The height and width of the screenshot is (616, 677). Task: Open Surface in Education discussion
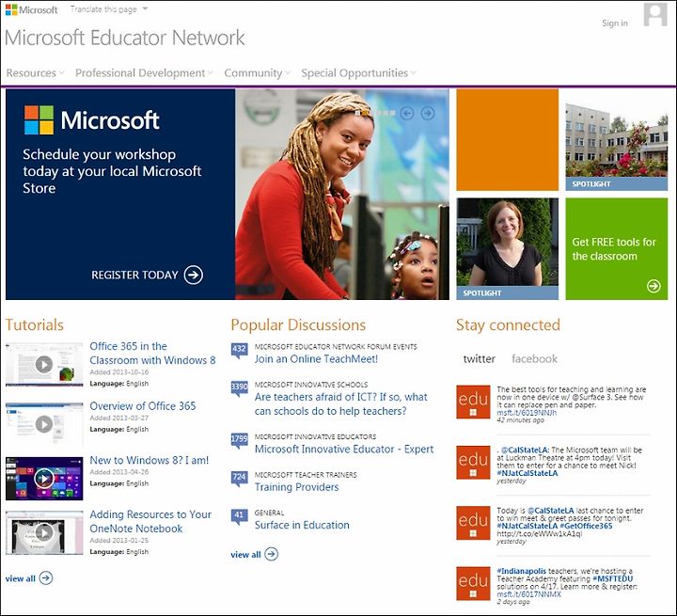(x=302, y=526)
